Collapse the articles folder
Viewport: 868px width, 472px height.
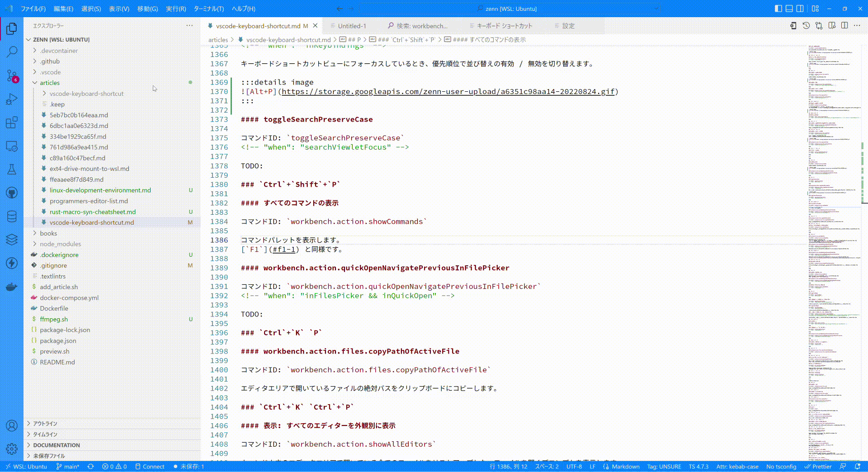(50, 83)
